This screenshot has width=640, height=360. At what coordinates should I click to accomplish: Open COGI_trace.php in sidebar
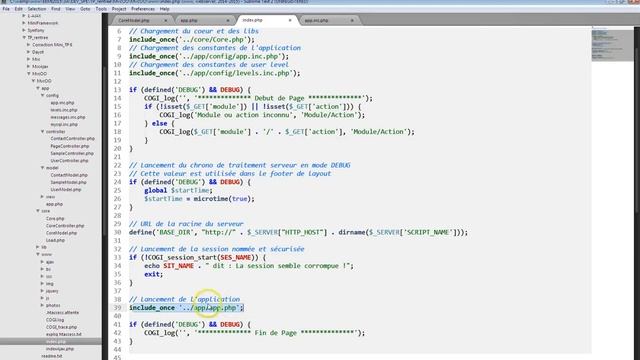(x=61, y=327)
